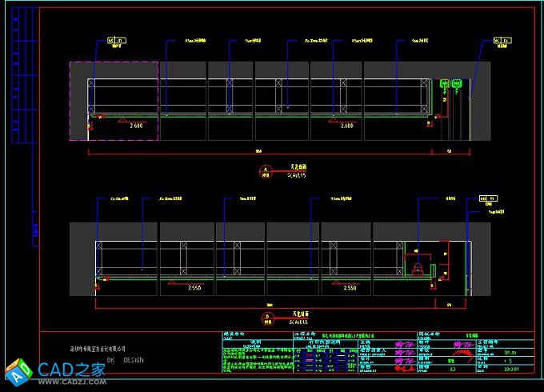
Task: Select the magenta dashed rectangle in upper elevation
Action: [x=114, y=101]
